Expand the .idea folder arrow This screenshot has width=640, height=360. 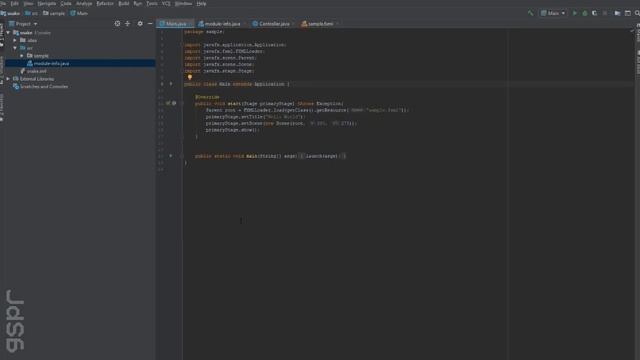[x=15, y=40]
